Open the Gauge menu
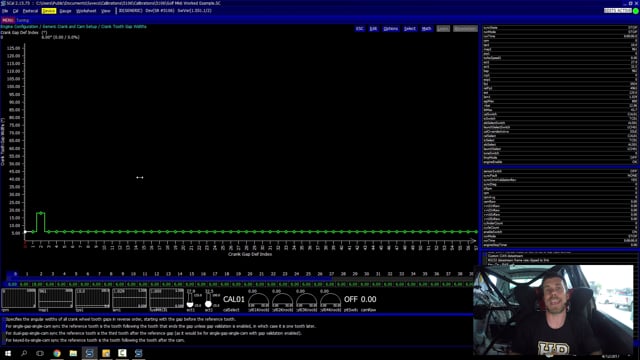640x360 pixels. 65,11
